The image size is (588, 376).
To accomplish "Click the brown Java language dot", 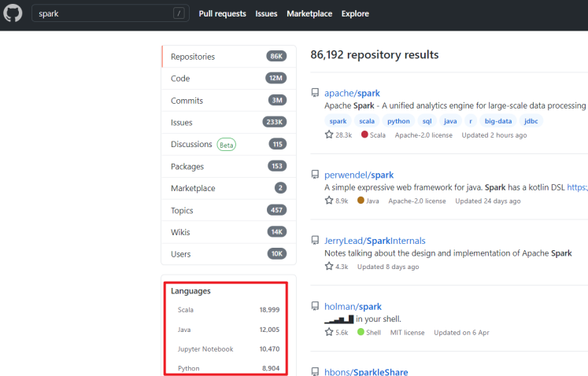I will tap(361, 200).
